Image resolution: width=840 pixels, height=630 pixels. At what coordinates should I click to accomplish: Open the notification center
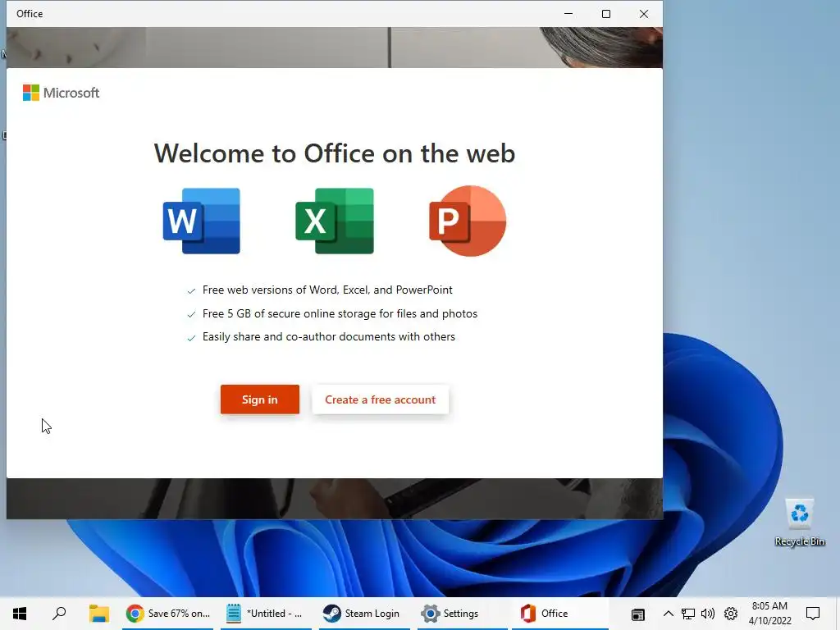coord(813,614)
